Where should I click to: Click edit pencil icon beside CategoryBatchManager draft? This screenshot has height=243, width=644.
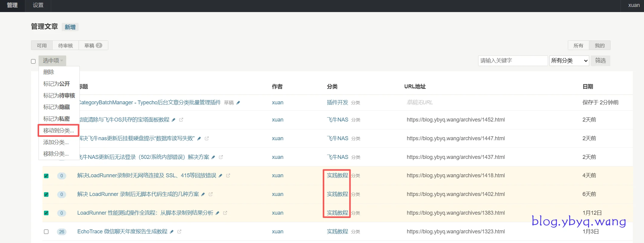(x=238, y=103)
